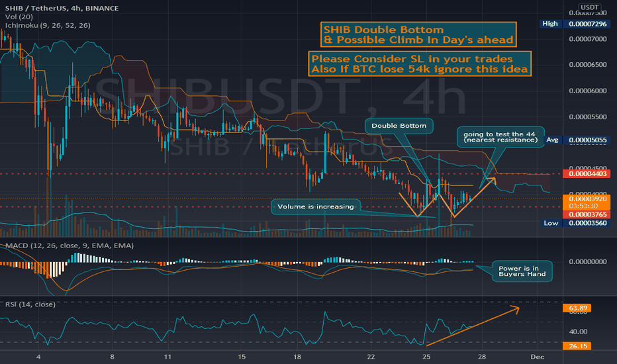Click the RSI (14, close) indicator label
617x364 pixels.
coord(30,304)
